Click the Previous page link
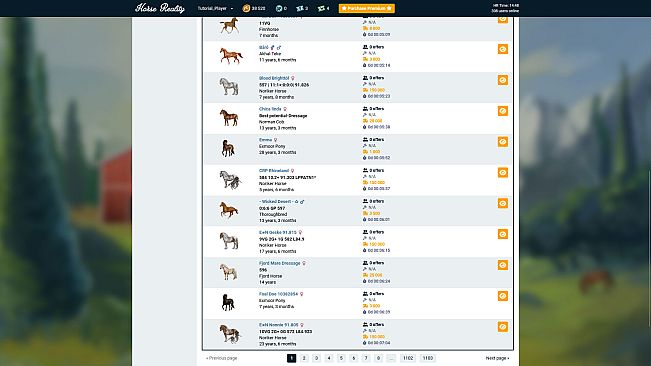This screenshot has width=651, height=366. tap(222, 358)
